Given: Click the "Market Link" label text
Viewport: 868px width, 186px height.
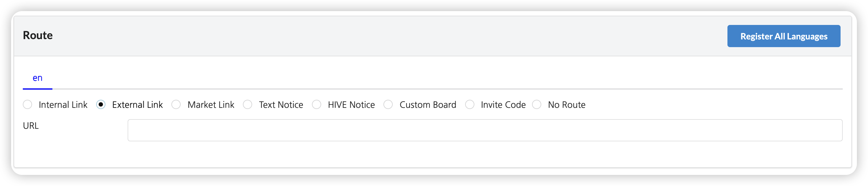Looking at the screenshot, I should pos(211,105).
